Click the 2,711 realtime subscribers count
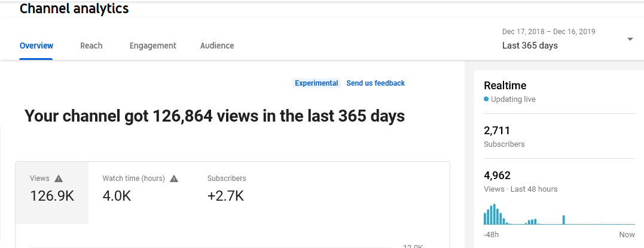Screen dimensions: 644x248 pyautogui.click(x=497, y=131)
